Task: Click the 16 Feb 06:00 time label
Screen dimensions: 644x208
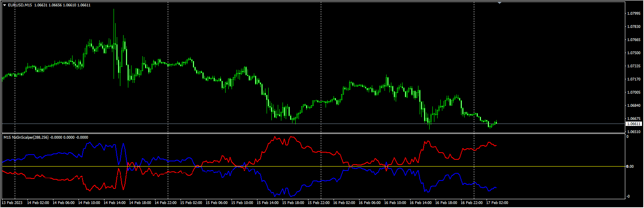Action: tap(370, 203)
